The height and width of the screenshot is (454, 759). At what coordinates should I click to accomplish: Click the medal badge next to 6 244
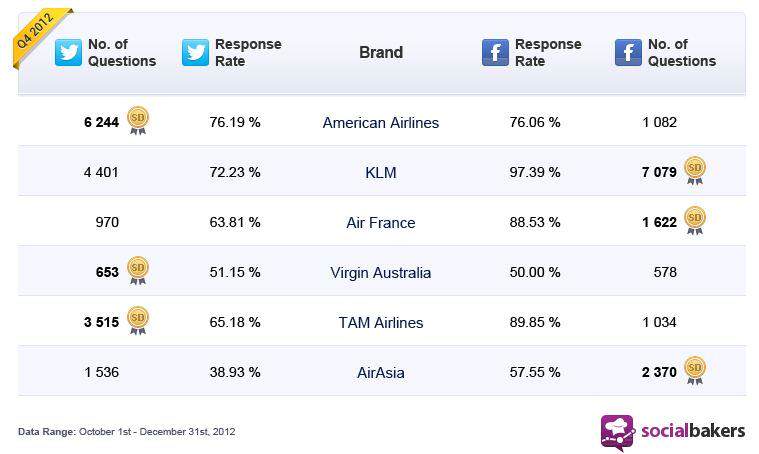tap(138, 121)
